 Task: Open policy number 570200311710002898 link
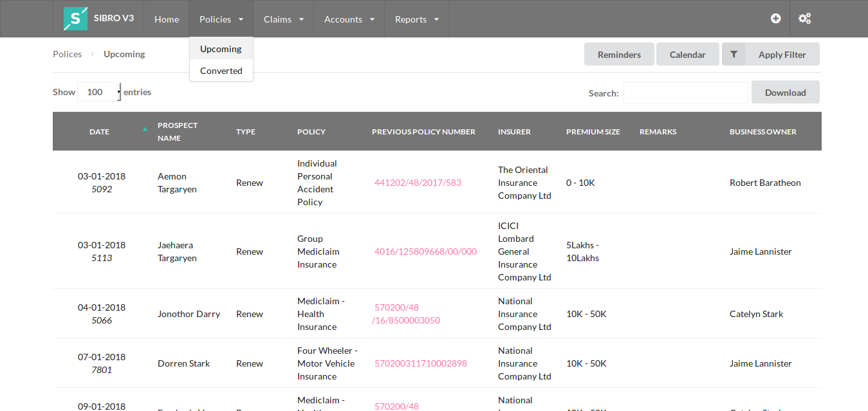420,363
